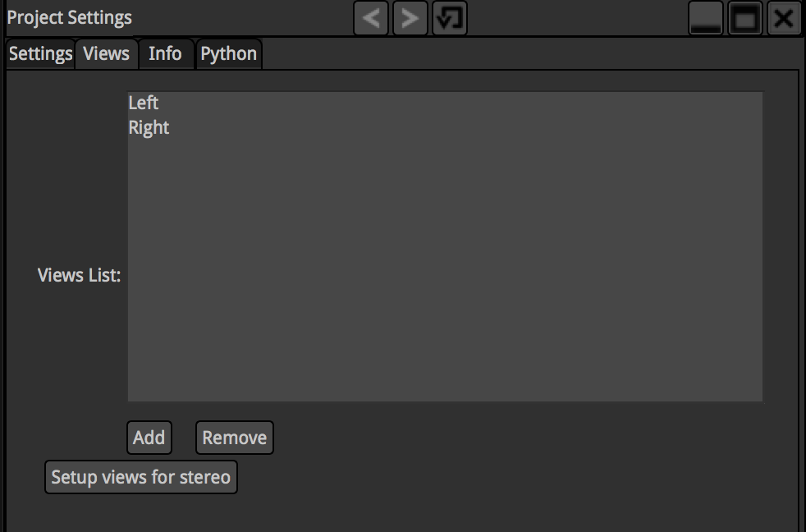This screenshot has width=806, height=532.
Task: Select the Right view in list
Action: click(149, 128)
